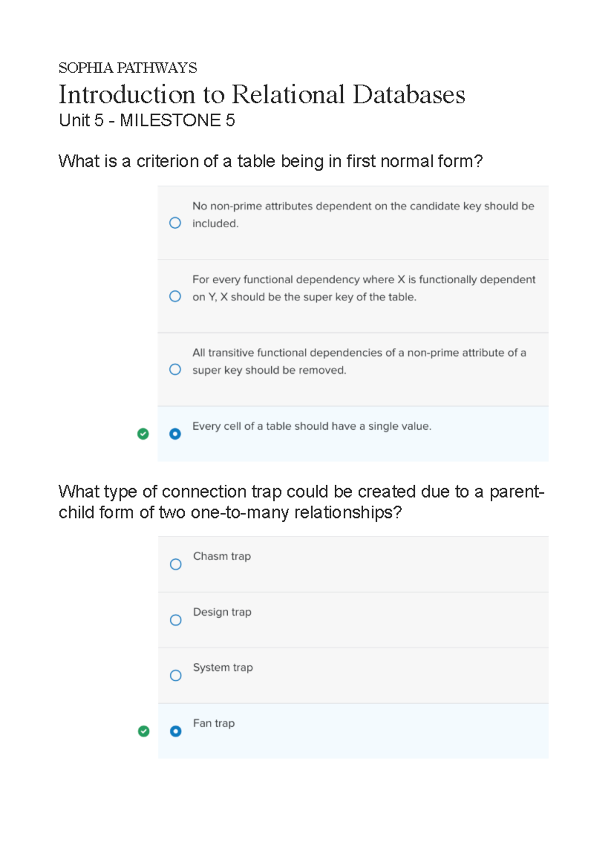Image resolution: width=614 pixels, height=868 pixels.
Task: Click the connection trap question text
Action: tap(301, 502)
